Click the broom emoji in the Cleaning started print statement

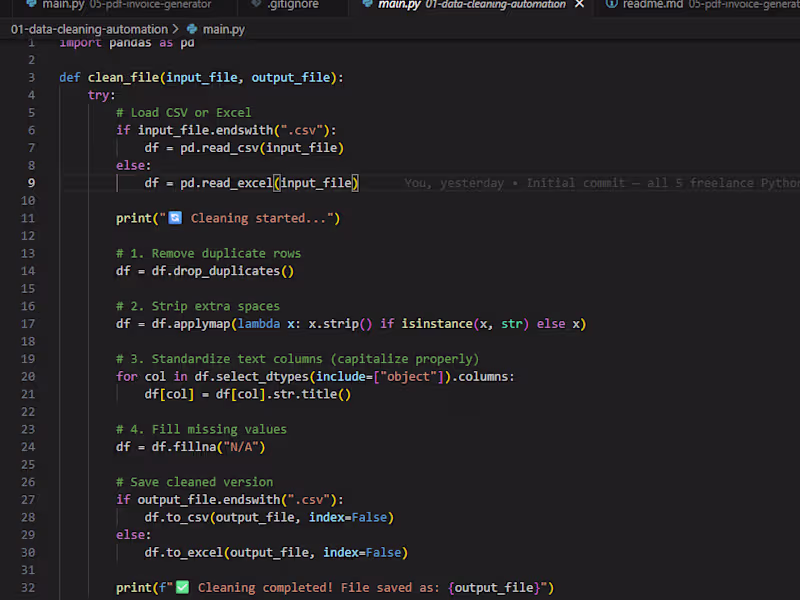pos(173,217)
